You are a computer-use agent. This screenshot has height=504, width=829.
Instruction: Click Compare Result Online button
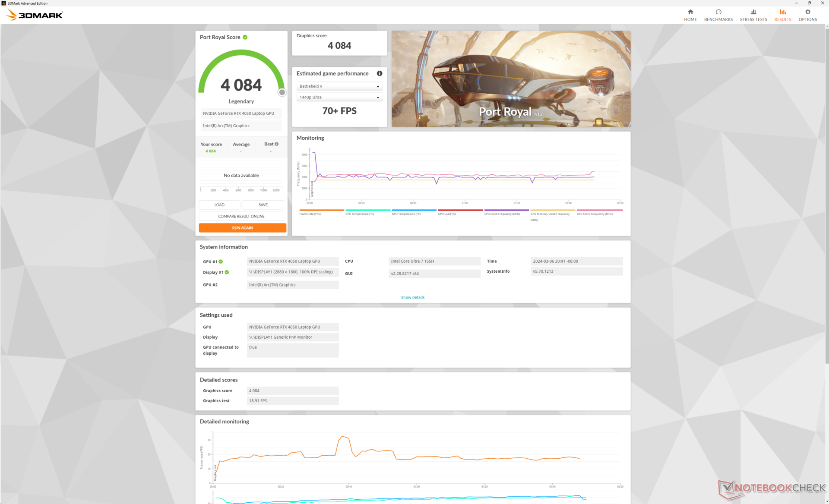241,216
